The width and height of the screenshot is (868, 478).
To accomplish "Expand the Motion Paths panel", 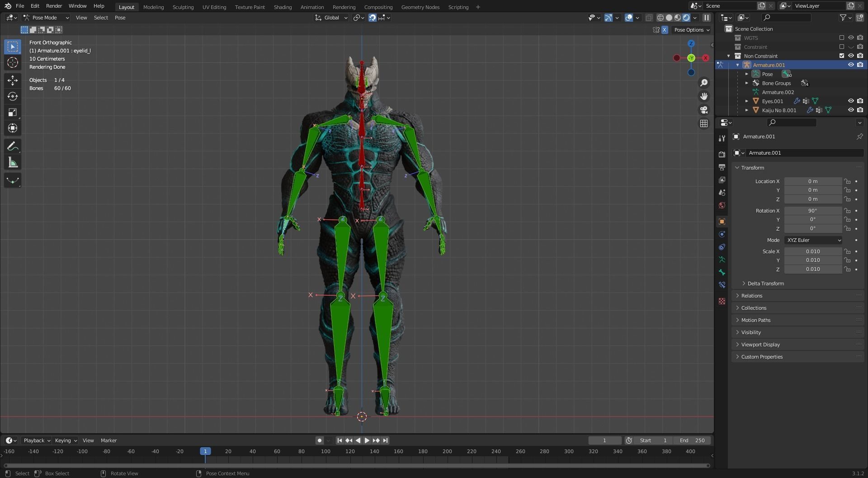I will [798, 320].
